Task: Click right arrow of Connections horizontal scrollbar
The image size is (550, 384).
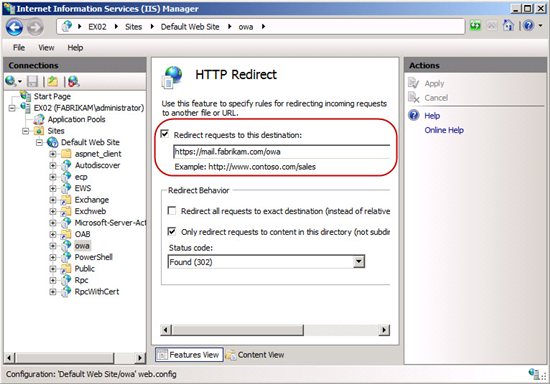Action: (140, 358)
